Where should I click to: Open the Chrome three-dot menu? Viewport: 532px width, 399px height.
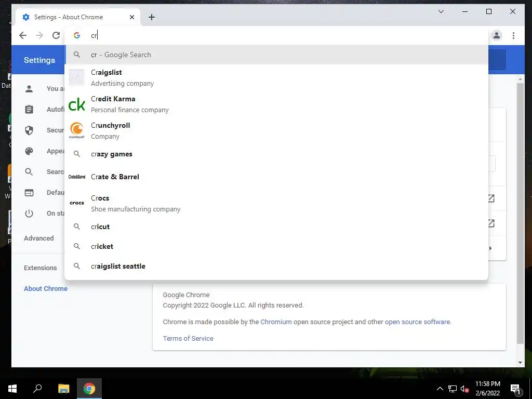coord(513,35)
